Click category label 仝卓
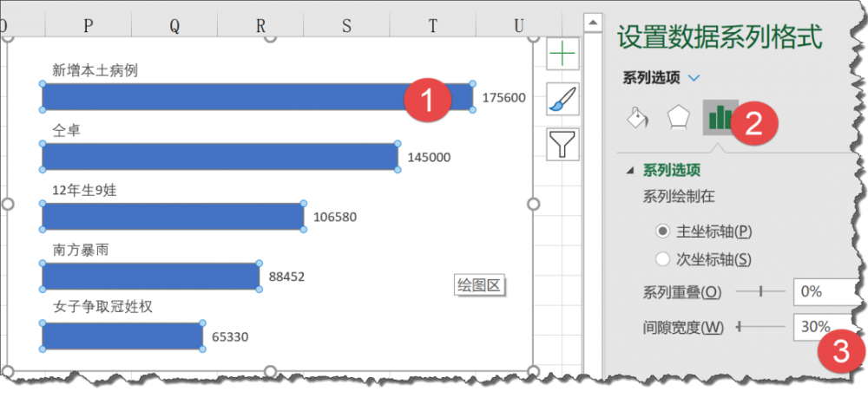This screenshot has width=868, height=398. [67, 131]
